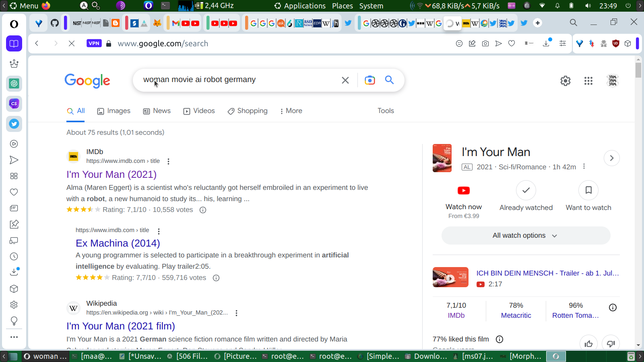Open Google Settings gear
Viewport: 644px width, 362px height.
click(x=566, y=81)
